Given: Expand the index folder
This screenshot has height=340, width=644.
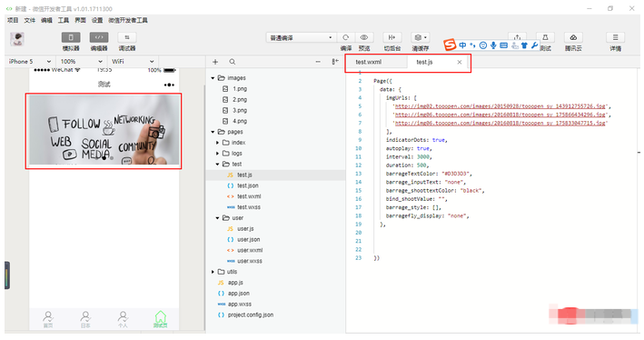Looking at the screenshot, I should (218, 143).
